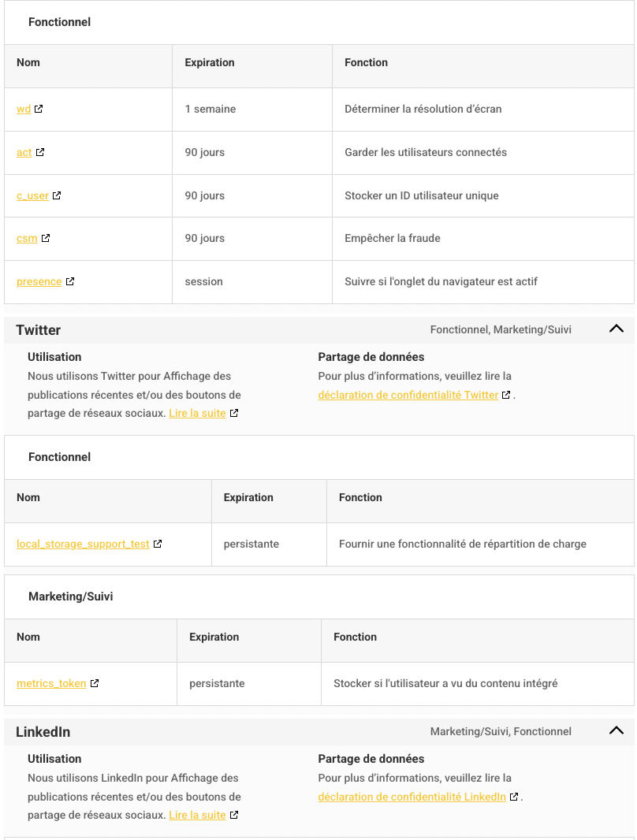Image resolution: width=637 pixels, height=840 pixels.
Task: Click external link icon next to wd
Action: click(39, 109)
